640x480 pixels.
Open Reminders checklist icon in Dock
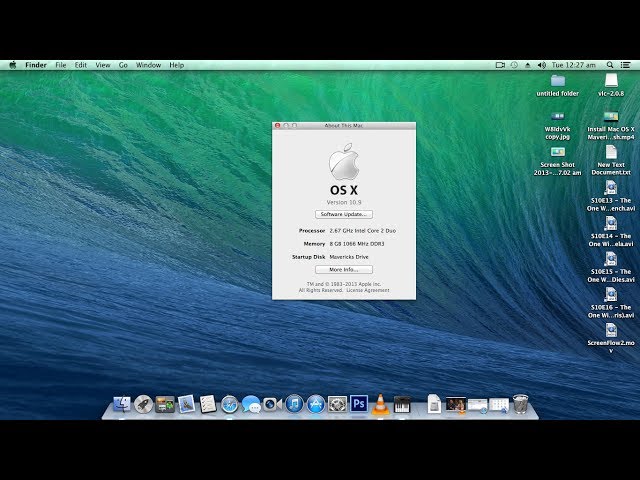coord(208,404)
